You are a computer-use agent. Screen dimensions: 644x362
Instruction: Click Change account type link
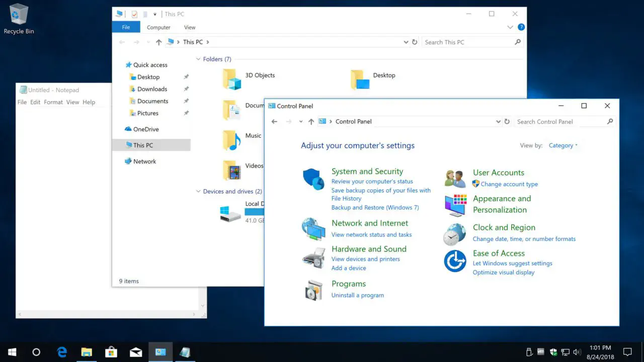click(509, 184)
